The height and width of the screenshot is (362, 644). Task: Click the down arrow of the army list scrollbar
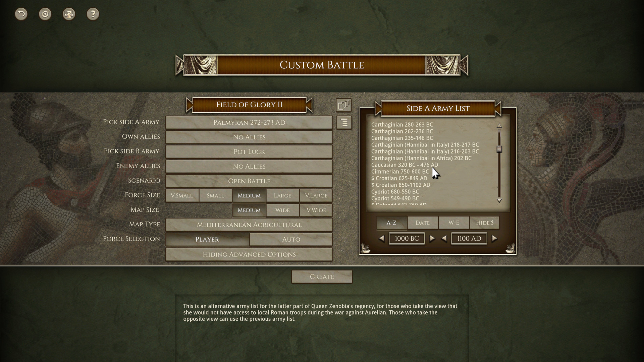499,200
